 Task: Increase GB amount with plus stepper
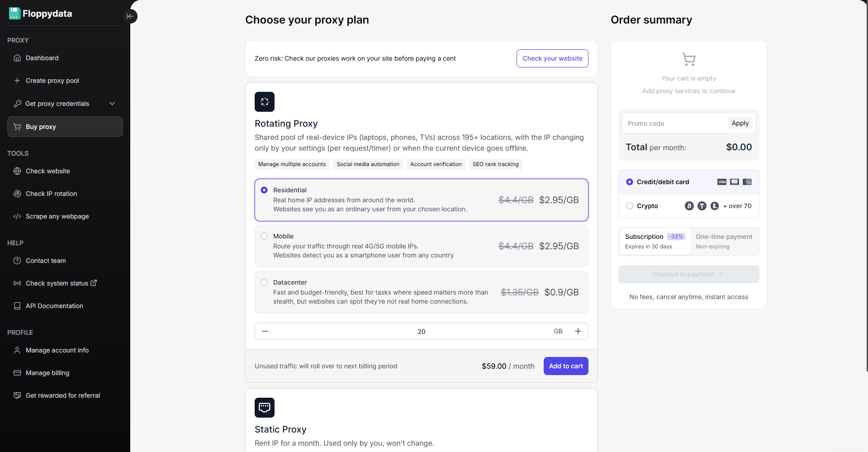578,331
